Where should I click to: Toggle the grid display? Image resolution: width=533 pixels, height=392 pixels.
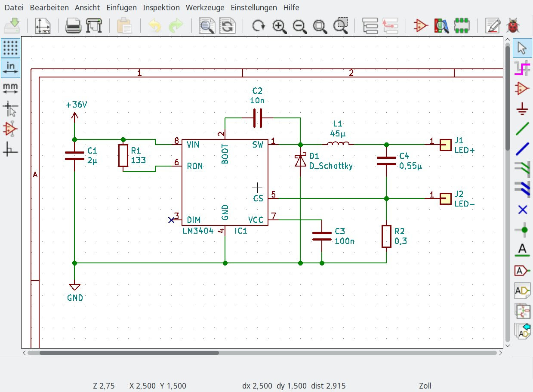tap(10, 48)
